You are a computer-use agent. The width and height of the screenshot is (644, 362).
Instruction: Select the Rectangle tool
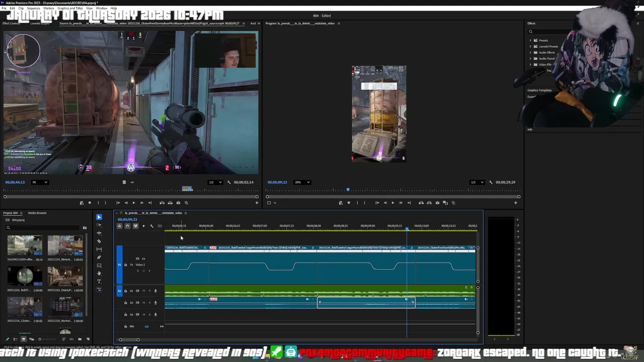(x=99, y=265)
